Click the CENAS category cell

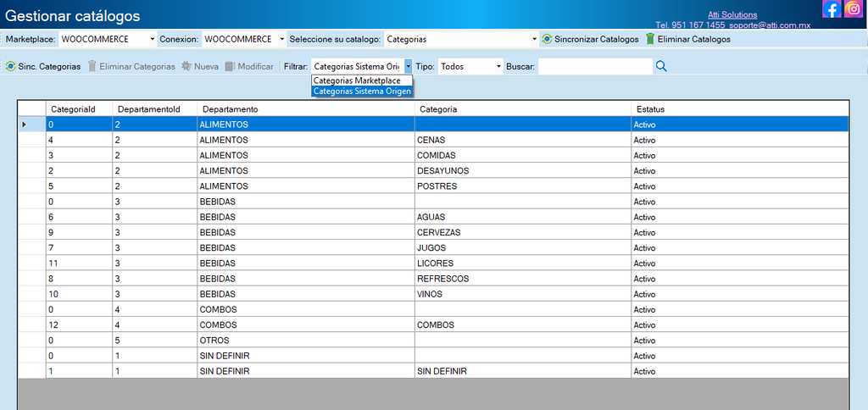click(522, 140)
